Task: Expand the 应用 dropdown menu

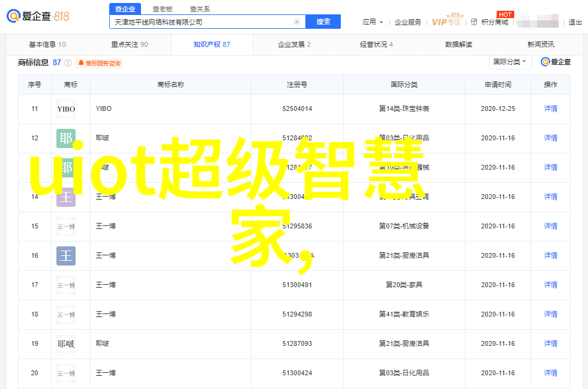Action: (372, 22)
